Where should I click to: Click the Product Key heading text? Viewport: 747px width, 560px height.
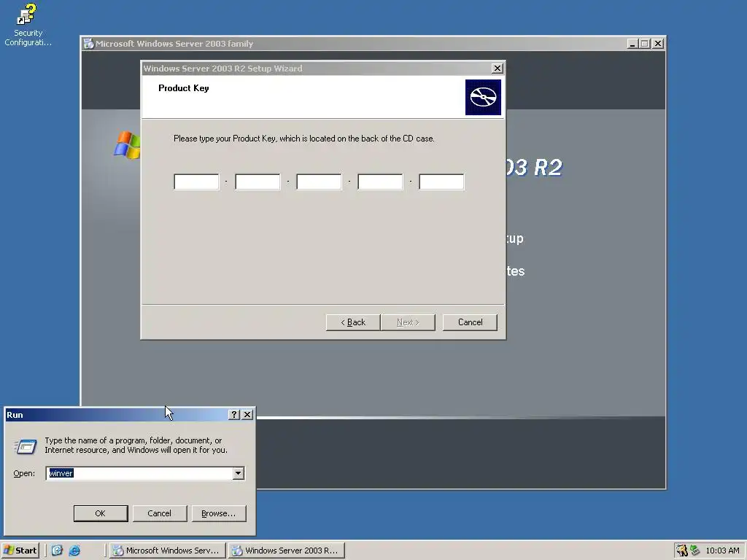pos(183,88)
